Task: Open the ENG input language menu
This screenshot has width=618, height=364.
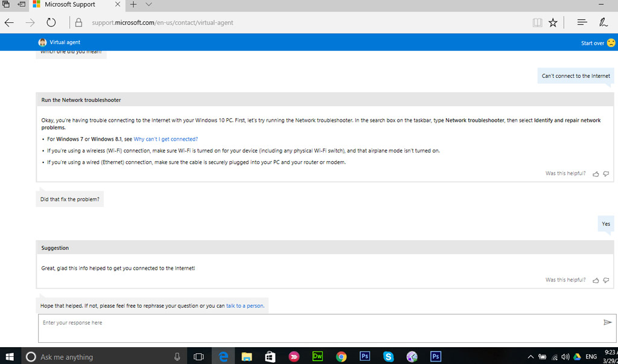Action: (591, 357)
